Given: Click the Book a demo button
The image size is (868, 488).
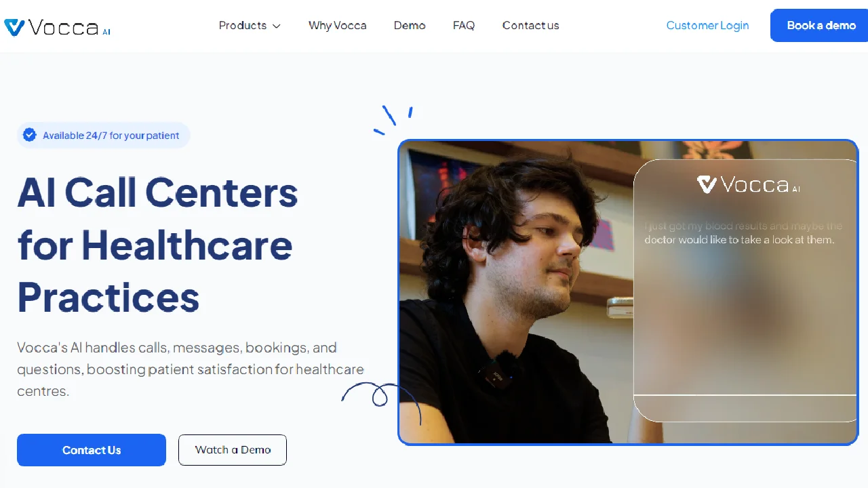Looking at the screenshot, I should tap(821, 26).
